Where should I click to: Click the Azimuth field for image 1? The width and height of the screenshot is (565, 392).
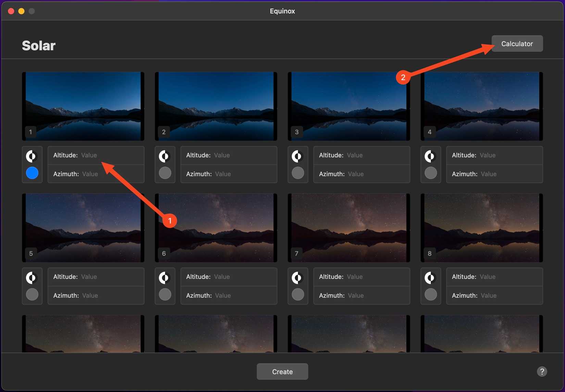(96, 174)
